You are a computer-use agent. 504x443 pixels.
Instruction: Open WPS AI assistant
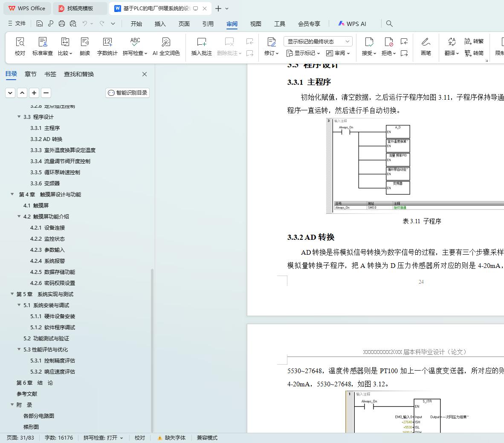[352, 23]
